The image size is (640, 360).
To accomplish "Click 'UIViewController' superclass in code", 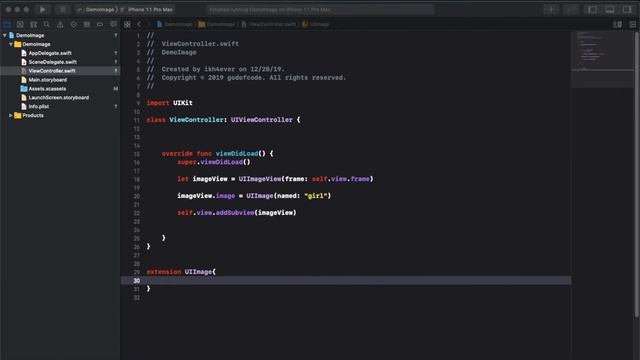I will click(262, 120).
